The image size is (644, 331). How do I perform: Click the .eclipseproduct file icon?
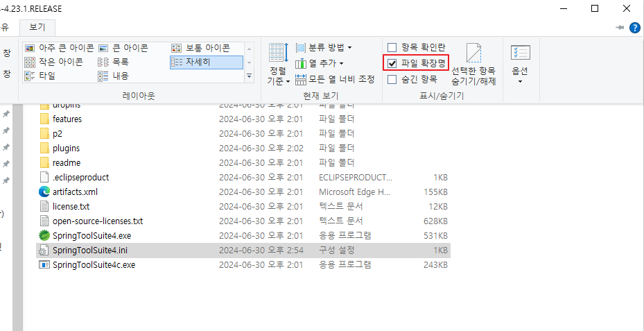[x=44, y=177]
